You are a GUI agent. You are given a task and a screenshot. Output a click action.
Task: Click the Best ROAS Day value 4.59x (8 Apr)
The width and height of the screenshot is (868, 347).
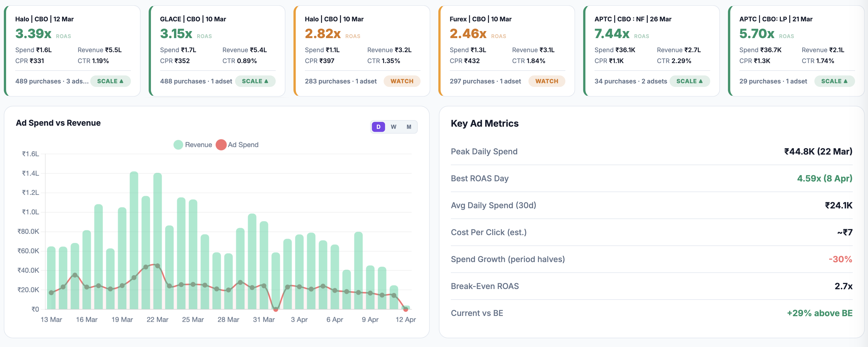[x=825, y=179]
